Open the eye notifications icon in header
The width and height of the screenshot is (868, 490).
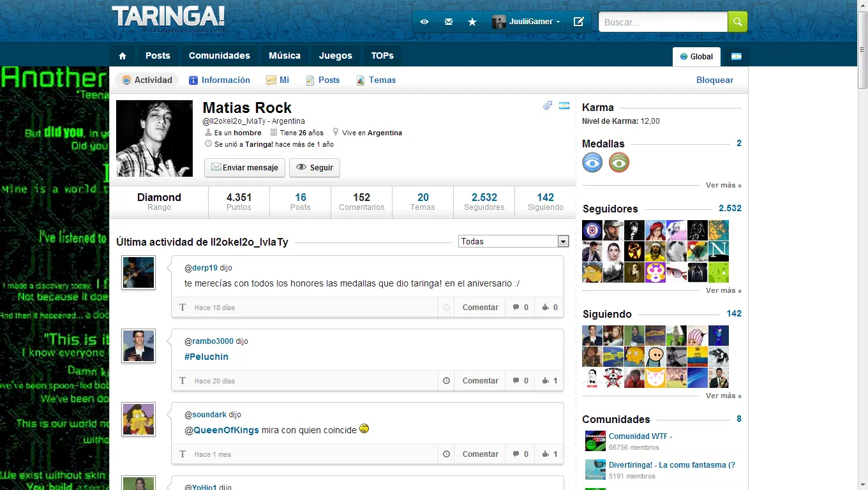[424, 22]
